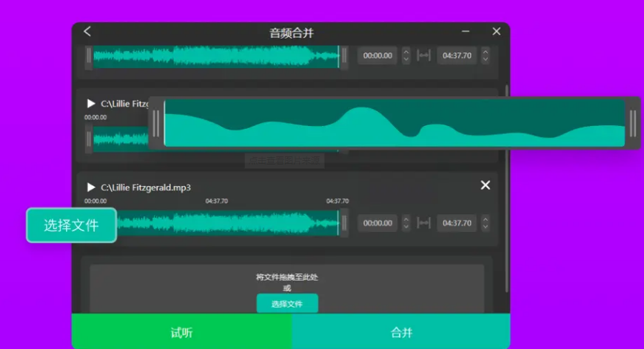Click the first track's waveform

pos(216,56)
